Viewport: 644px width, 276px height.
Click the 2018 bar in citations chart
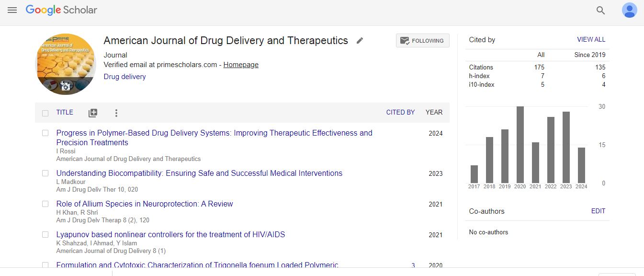point(489,160)
